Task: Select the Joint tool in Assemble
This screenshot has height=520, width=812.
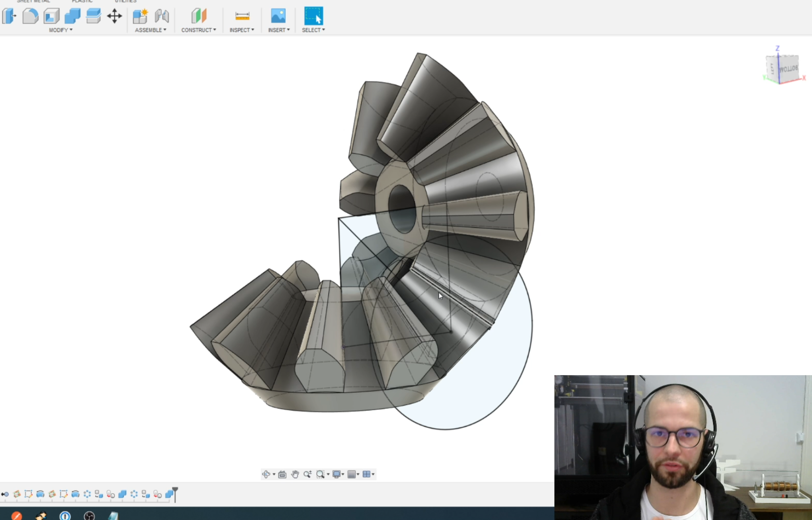Action: (x=162, y=16)
